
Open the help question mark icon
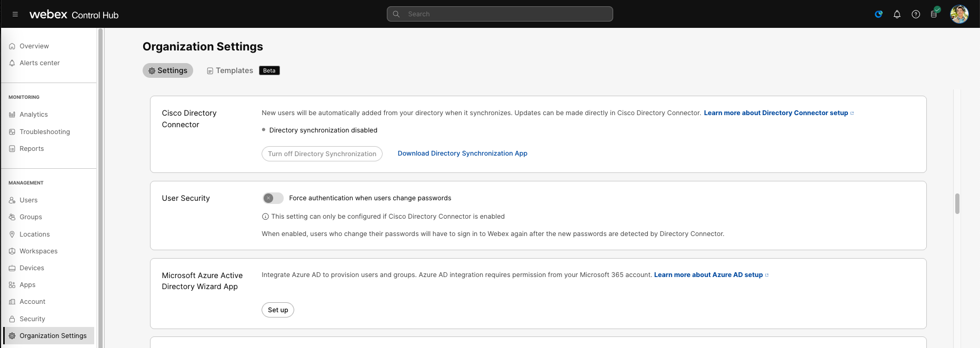[916, 14]
